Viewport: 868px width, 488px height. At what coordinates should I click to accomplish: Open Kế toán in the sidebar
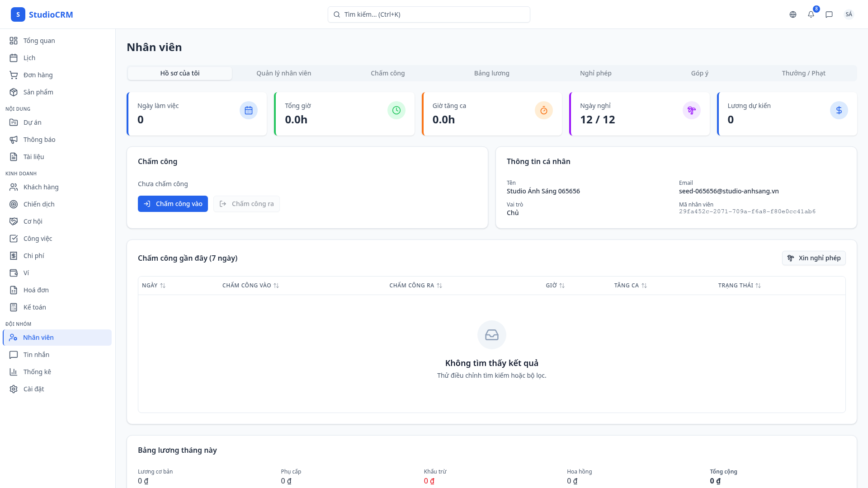(x=34, y=307)
